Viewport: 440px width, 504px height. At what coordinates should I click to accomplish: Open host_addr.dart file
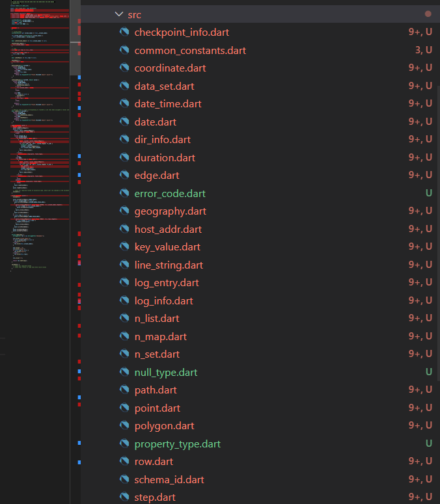(x=168, y=229)
